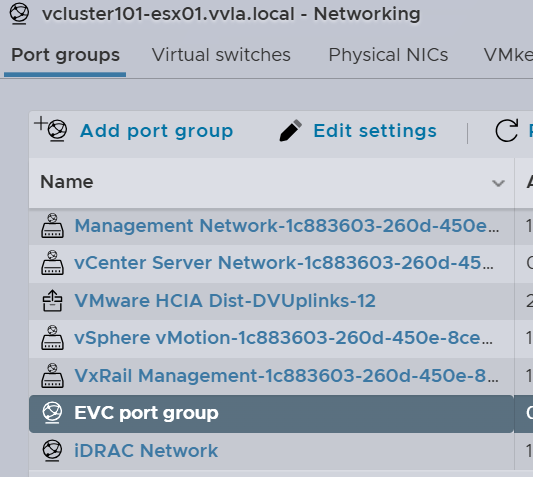The height and width of the screenshot is (477, 533).
Task: Open VMware HCIA Dist-DVUplinks-12 link
Action: pyautogui.click(x=225, y=301)
